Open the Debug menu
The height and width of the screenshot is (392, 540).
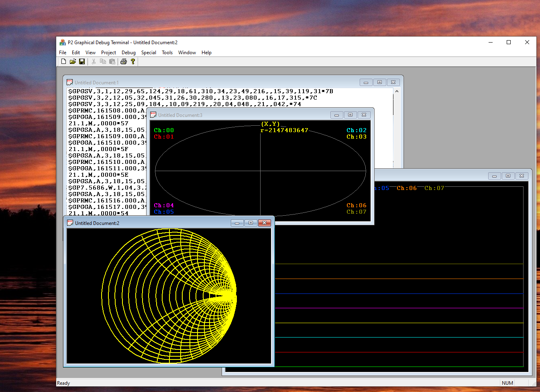pyautogui.click(x=128, y=53)
